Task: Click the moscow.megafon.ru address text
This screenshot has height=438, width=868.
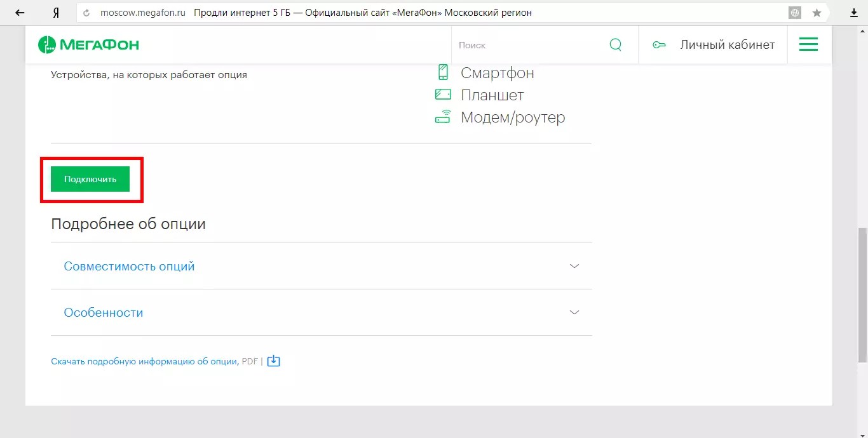Action: 143,13
